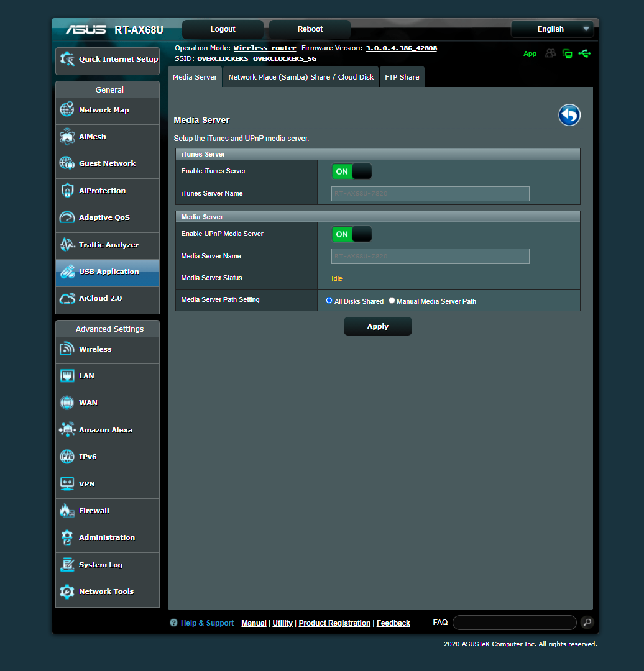Click the blue back arrow icon
644x671 pixels.
(x=569, y=115)
